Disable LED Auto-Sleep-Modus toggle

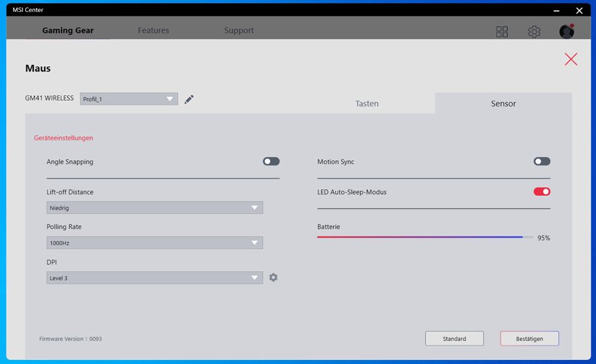coord(542,191)
